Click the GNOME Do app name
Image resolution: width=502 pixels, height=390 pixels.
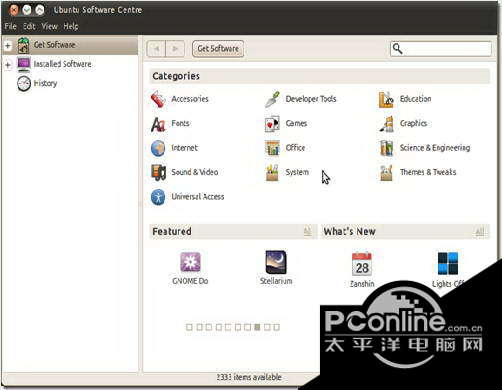(190, 281)
